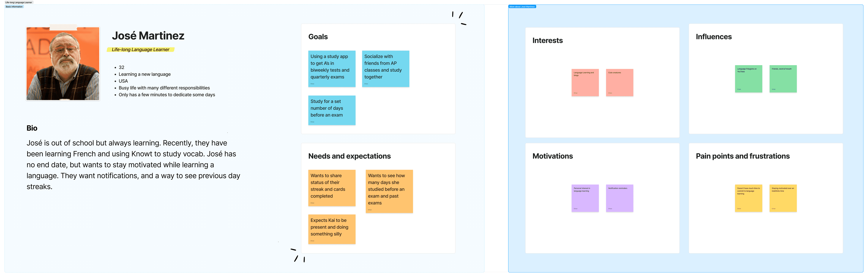Select the pink 'Cute creatures' sticky note
The width and height of the screenshot is (868, 277).
click(x=620, y=83)
